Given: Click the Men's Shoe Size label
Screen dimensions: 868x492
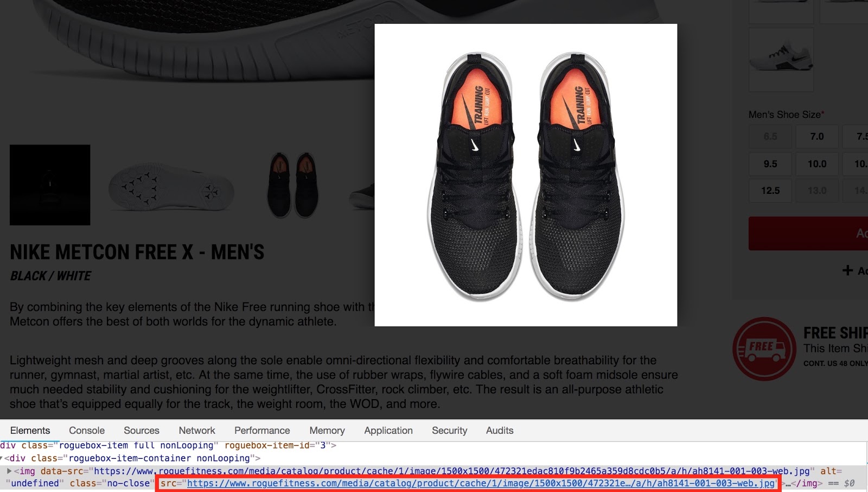Looking at the screenshot, I should point(786,115).
